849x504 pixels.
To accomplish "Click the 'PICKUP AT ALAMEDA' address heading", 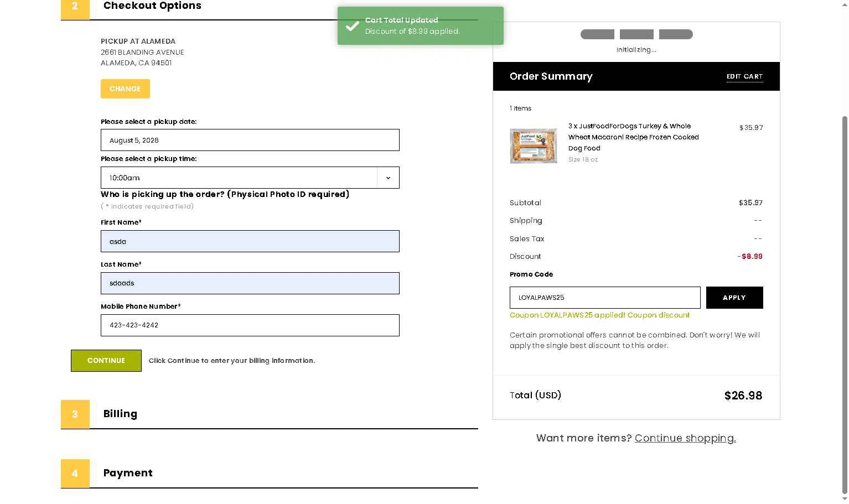I will point(138,41).
